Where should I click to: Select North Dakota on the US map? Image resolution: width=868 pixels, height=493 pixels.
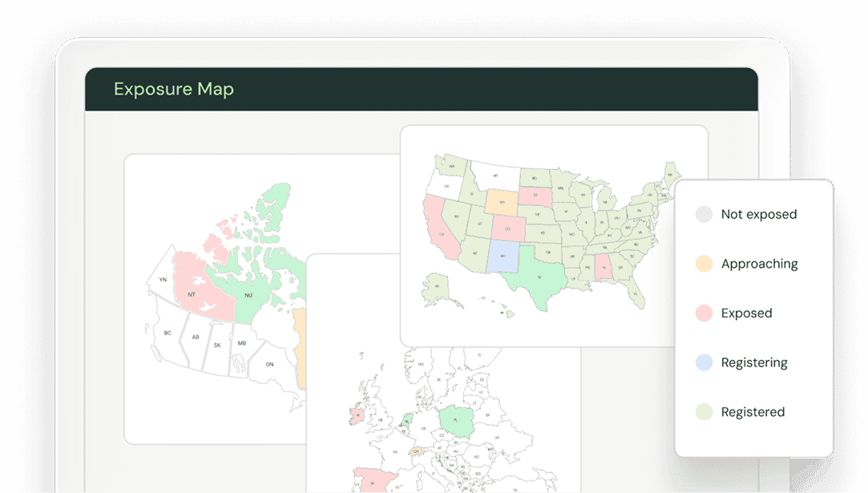pyautogui.click(x=535, y=178)
